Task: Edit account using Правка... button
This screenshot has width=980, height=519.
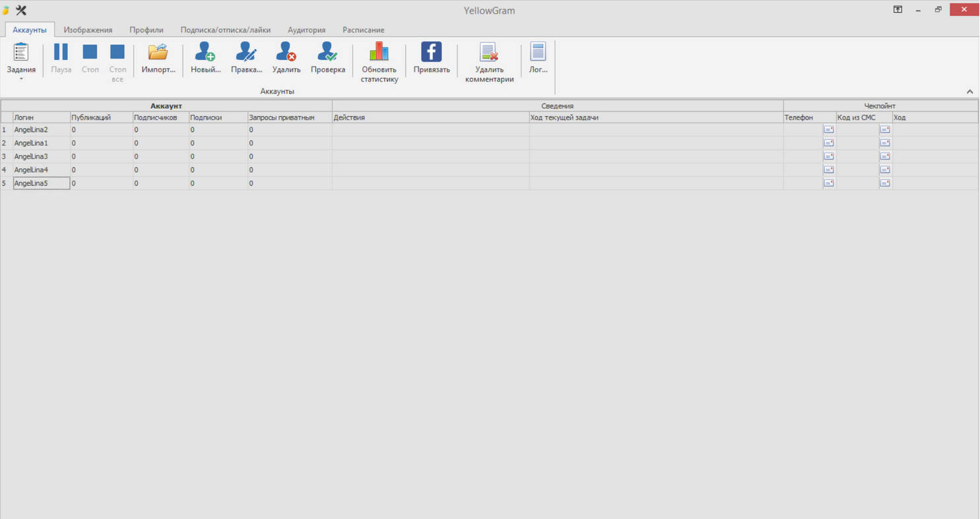Action: 246,59
